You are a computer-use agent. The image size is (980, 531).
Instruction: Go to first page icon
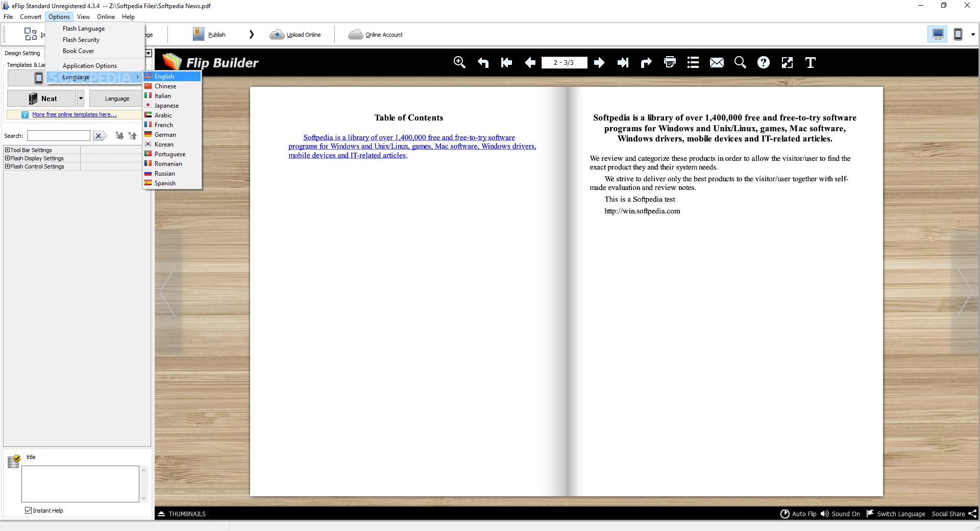point(506,62)
